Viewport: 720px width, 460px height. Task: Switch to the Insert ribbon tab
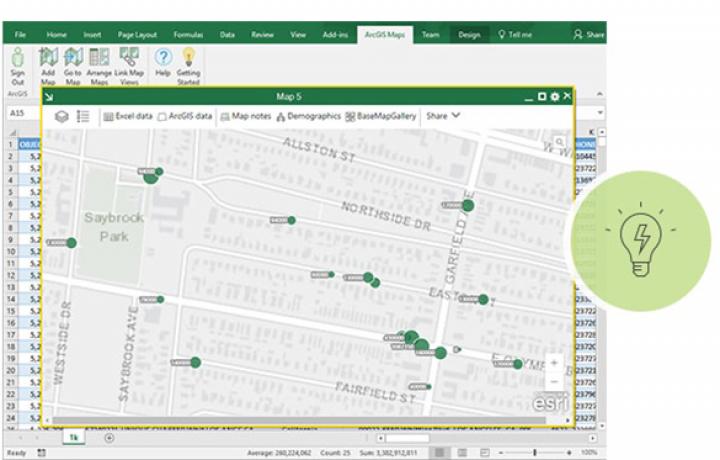point(92,35)
